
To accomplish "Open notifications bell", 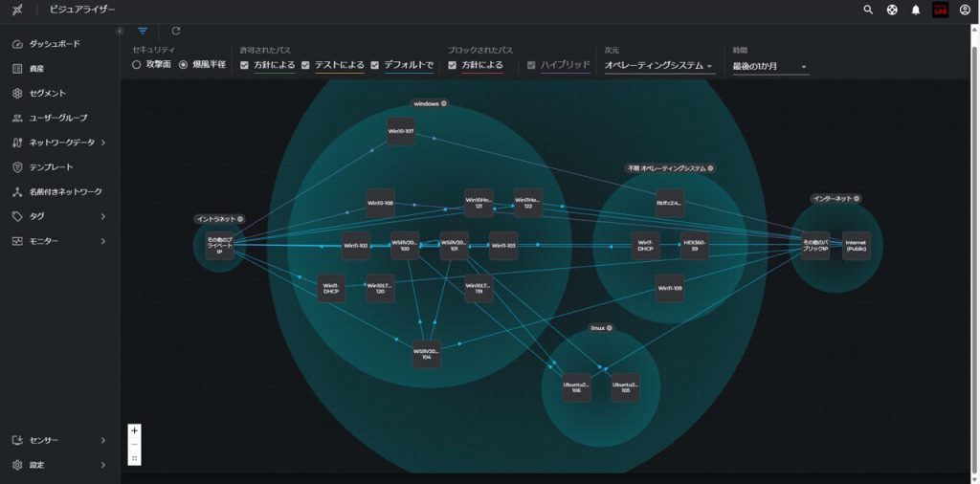I will point(916,10).
